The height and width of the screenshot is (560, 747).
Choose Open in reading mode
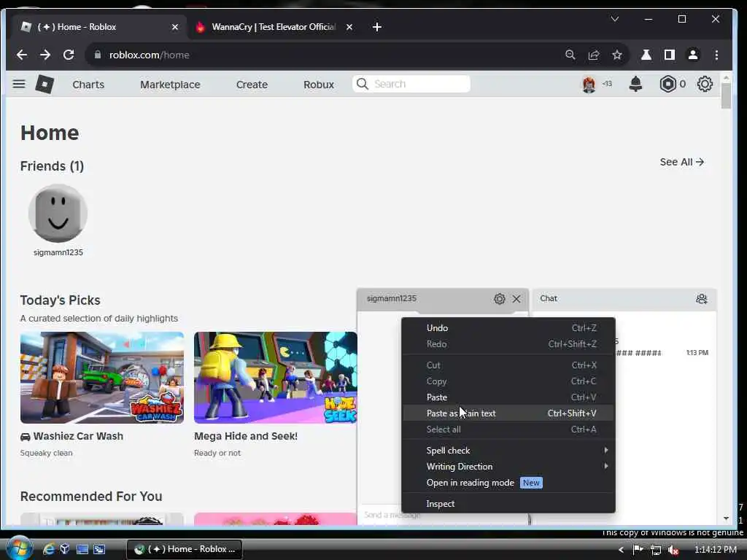click(x=508, y=483)
